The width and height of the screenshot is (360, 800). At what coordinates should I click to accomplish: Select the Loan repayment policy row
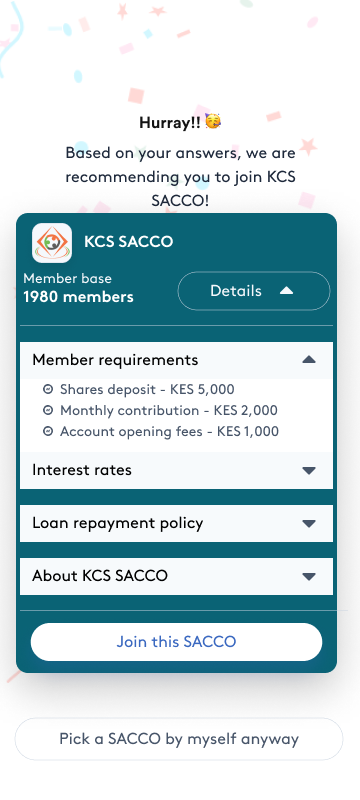point(176,523)
